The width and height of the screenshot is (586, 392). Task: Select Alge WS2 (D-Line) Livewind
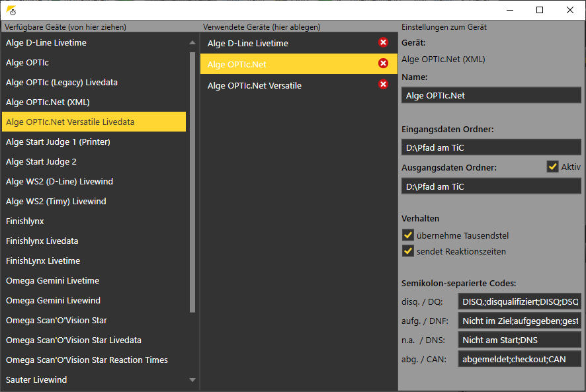click(94, 181)
